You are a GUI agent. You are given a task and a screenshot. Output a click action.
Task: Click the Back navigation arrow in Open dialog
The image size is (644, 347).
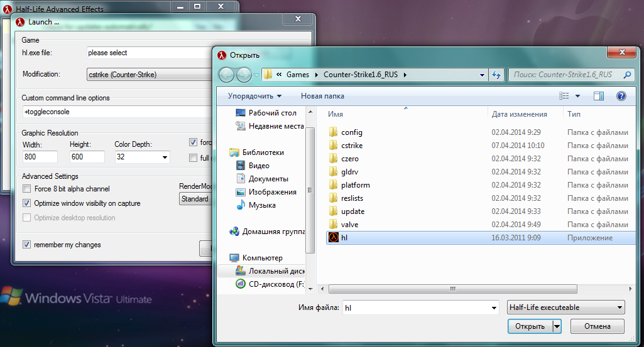(226, 75)
